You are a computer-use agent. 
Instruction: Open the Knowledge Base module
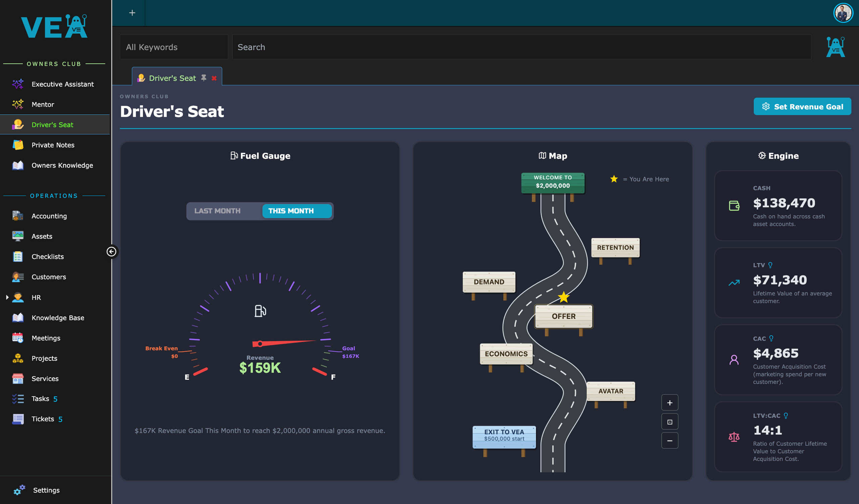tap(55, 317)
